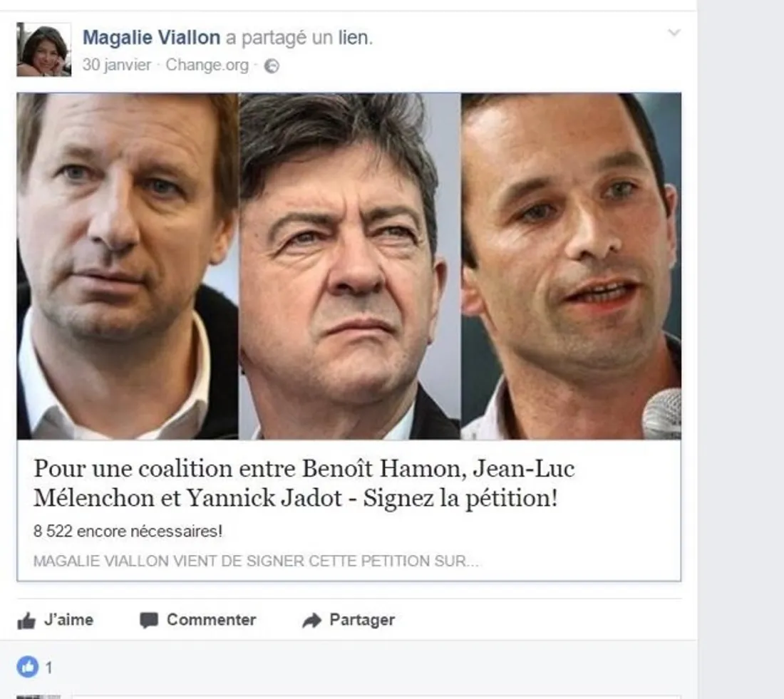Open Magalie Viallon's profile picture
This screenshot has width=784, height=699.
point(44,49)
